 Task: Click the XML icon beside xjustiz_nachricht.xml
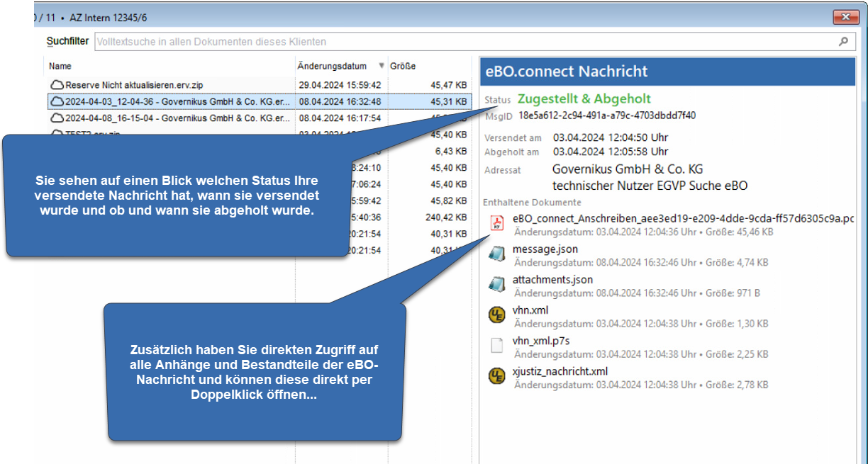[x=497, y=376]
